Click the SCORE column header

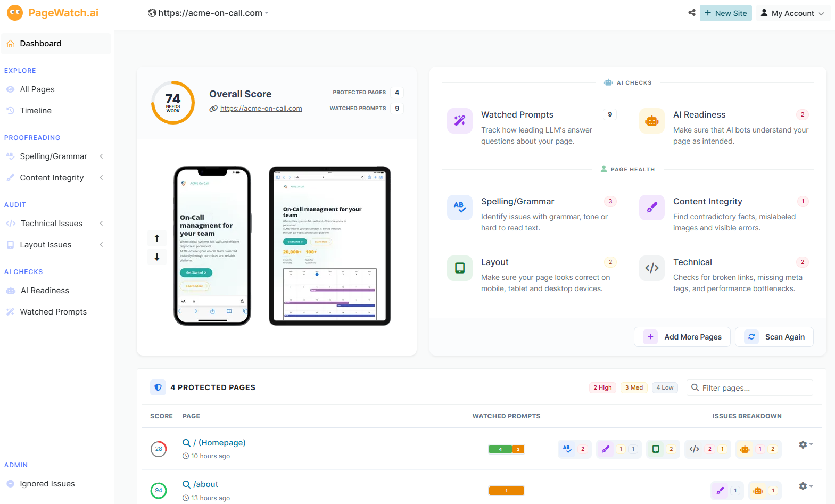coord(161,416)
